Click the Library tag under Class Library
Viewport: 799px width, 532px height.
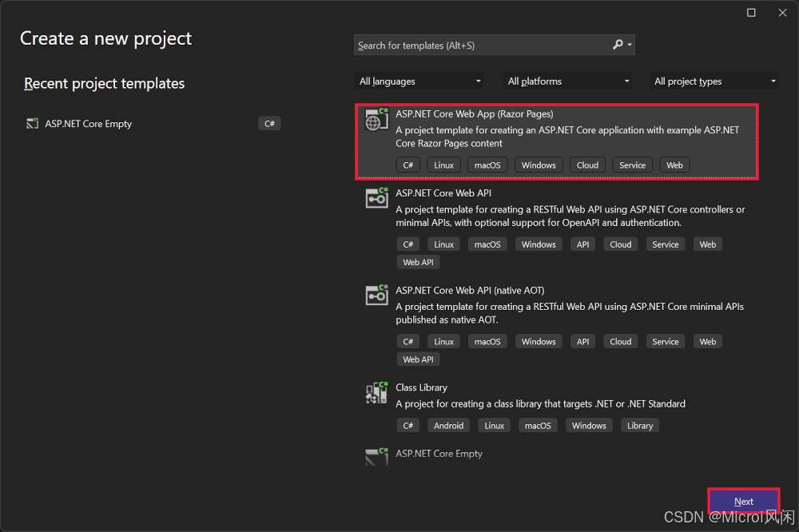point(640,426)
